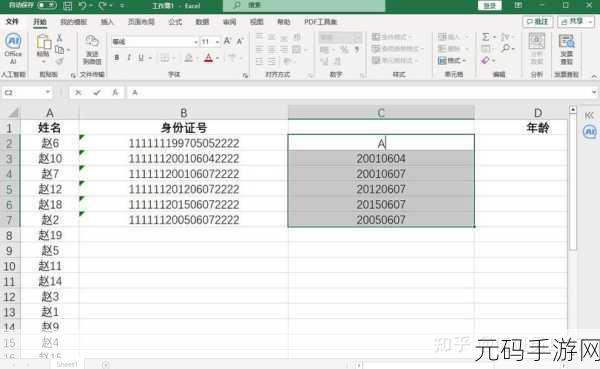Click the Paste clipboard icon
This screenshot has width=600, height=369.
(43, 41)
